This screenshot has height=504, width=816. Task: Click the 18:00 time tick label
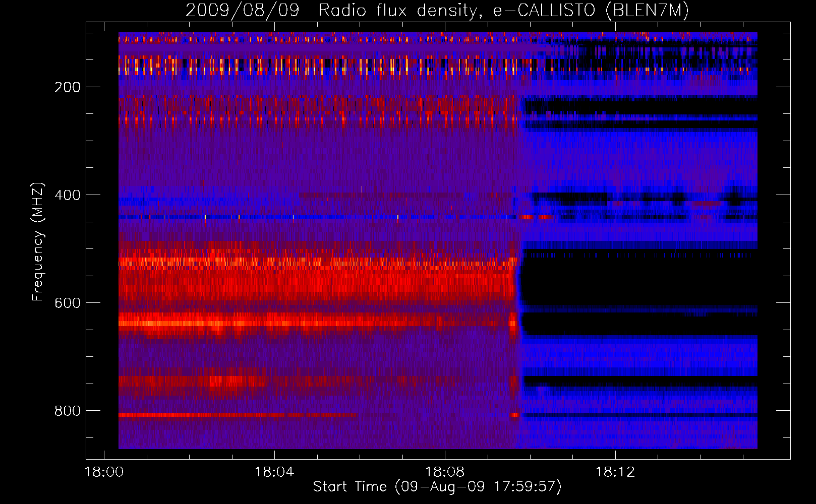click(104, 472)
